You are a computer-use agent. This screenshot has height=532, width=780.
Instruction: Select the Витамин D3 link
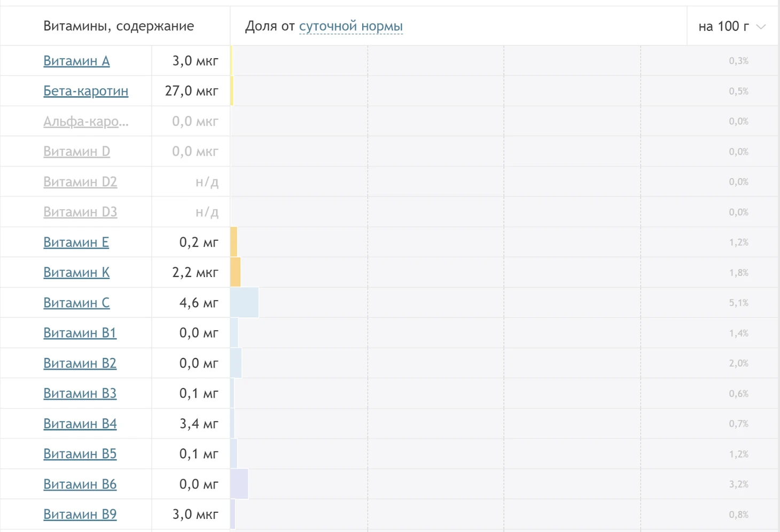coord(80,212)
